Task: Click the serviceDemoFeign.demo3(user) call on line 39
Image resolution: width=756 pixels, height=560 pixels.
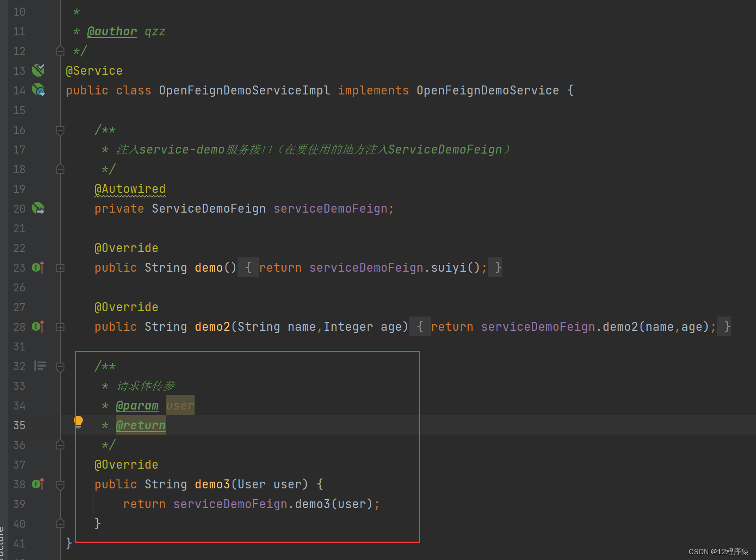Action: click(x=273, y=504)
